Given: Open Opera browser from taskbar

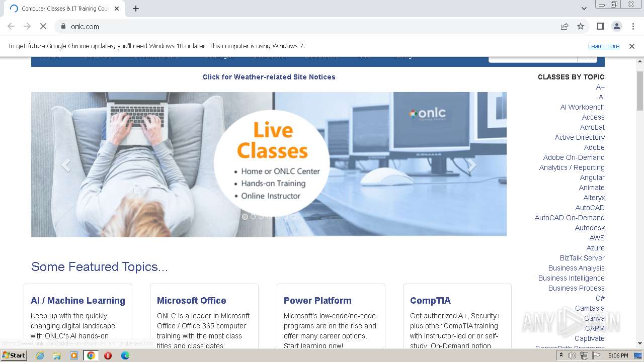Looking at the screenshot, I should (108, 355).
